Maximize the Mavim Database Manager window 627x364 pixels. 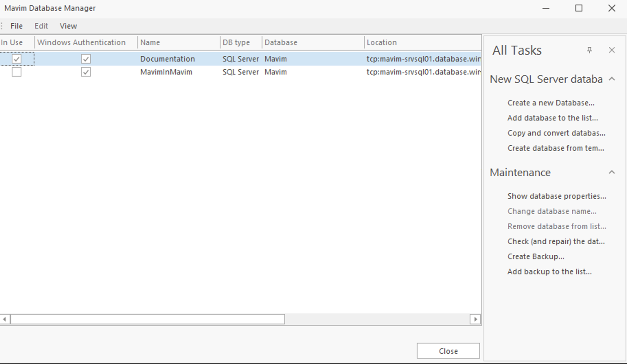(x=579, y=8)
